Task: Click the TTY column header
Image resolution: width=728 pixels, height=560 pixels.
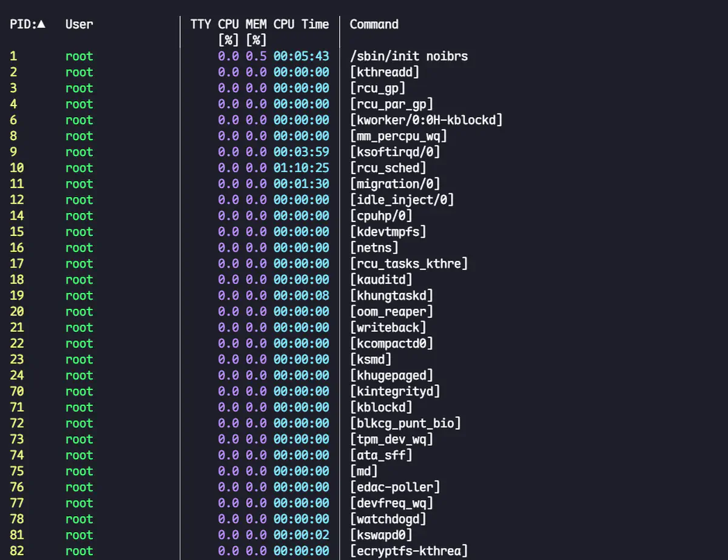Action: pos(200,25)
